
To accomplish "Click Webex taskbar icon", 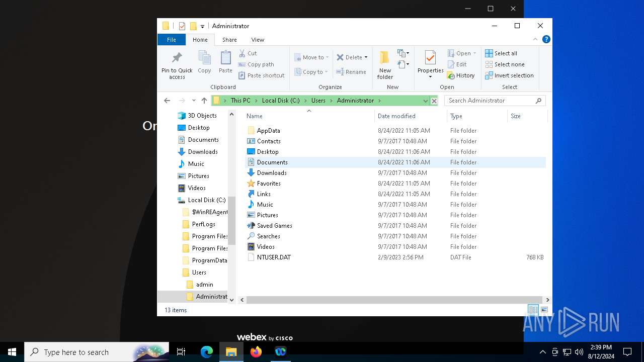I will point(281,352).
